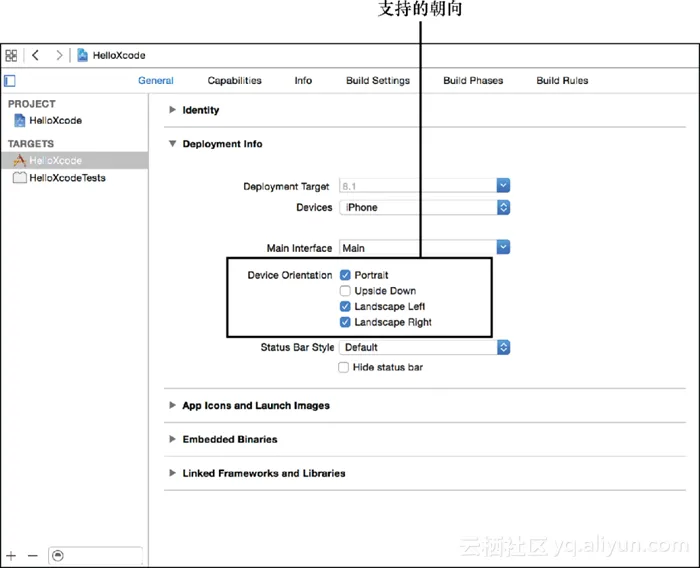Click the Main Interface label

coord(299,248)
